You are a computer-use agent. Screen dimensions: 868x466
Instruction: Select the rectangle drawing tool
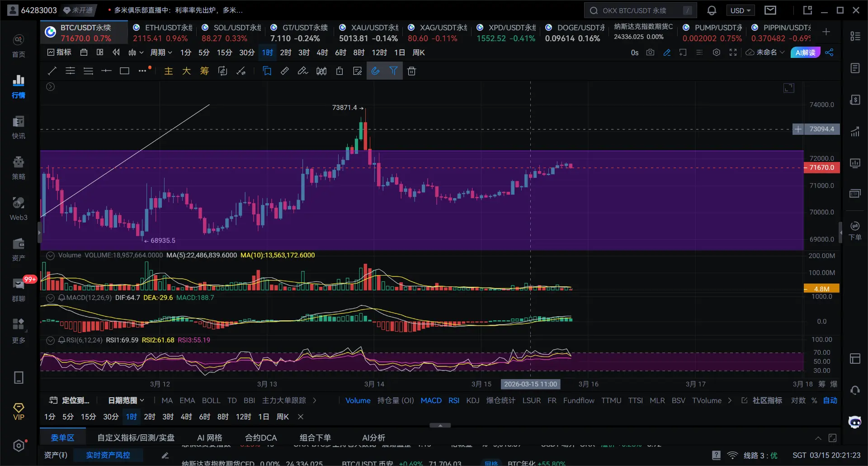click(x=124, y=71)
